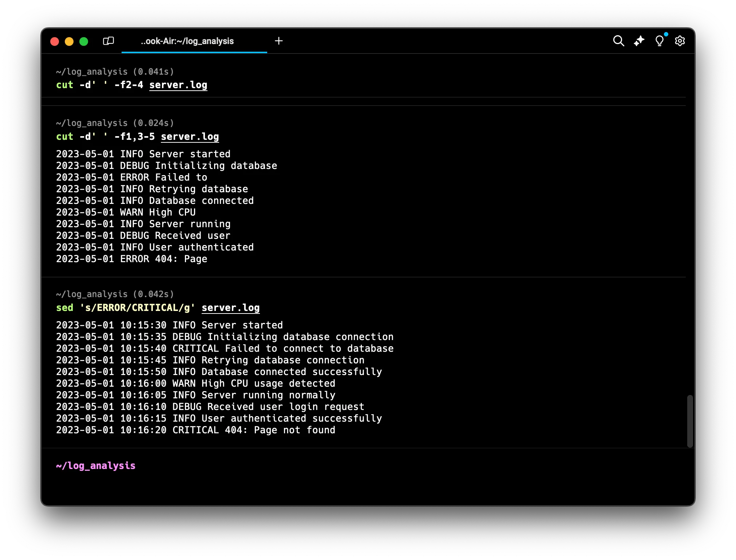The height and width of the screenshot is (560, 736).
Task: Click the yellow minimize window button
Action: pos(69,42)
